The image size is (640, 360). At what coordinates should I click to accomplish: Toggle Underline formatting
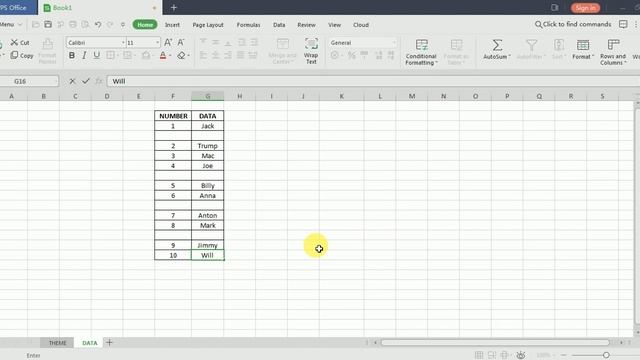(x=97, y=55)
